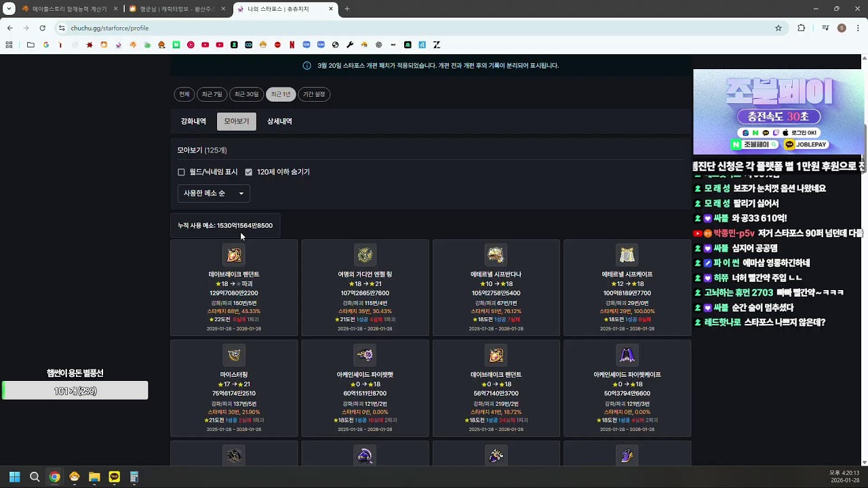Click the 107억2665만7600 meso amount
Viewport: 868px width, 488px height.
coord(365,293)
